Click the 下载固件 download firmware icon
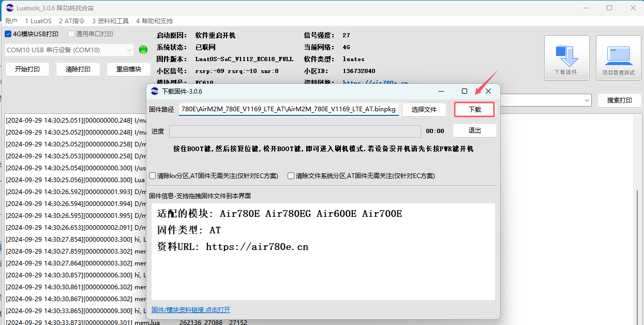Screen dimensions: 644x325 click(x=566, y=58)
